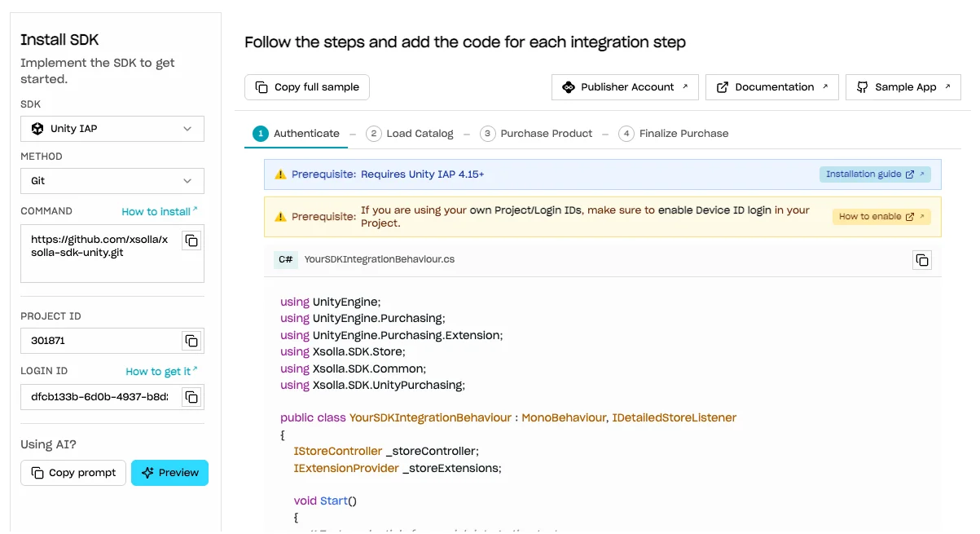Click the C# language badge

(x=285, y=260)
